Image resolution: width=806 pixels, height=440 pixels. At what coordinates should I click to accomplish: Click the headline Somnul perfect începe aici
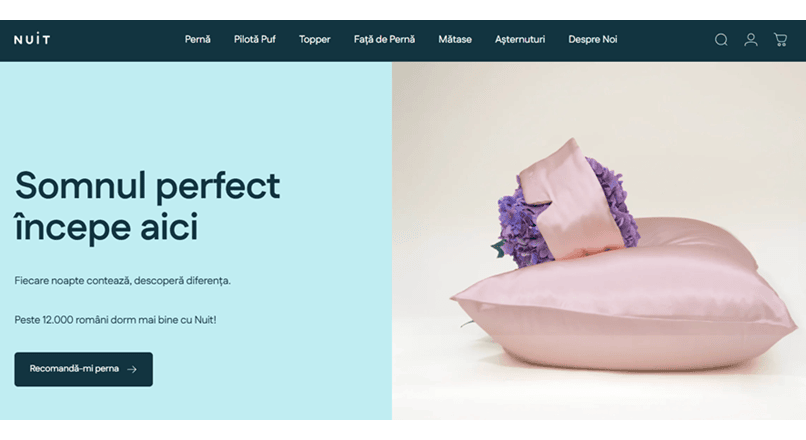point(147,206)
